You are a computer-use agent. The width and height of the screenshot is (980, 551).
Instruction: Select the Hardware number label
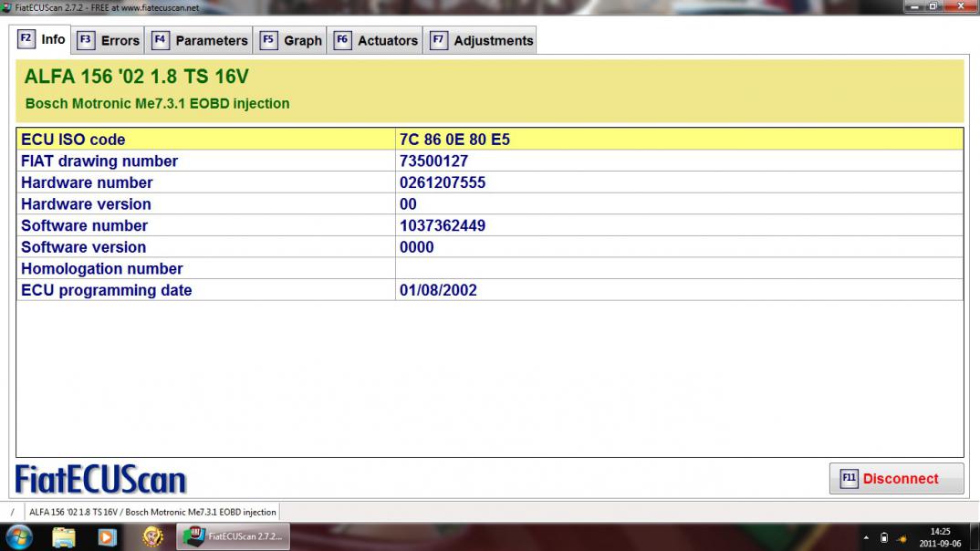[x=87, y=182]
